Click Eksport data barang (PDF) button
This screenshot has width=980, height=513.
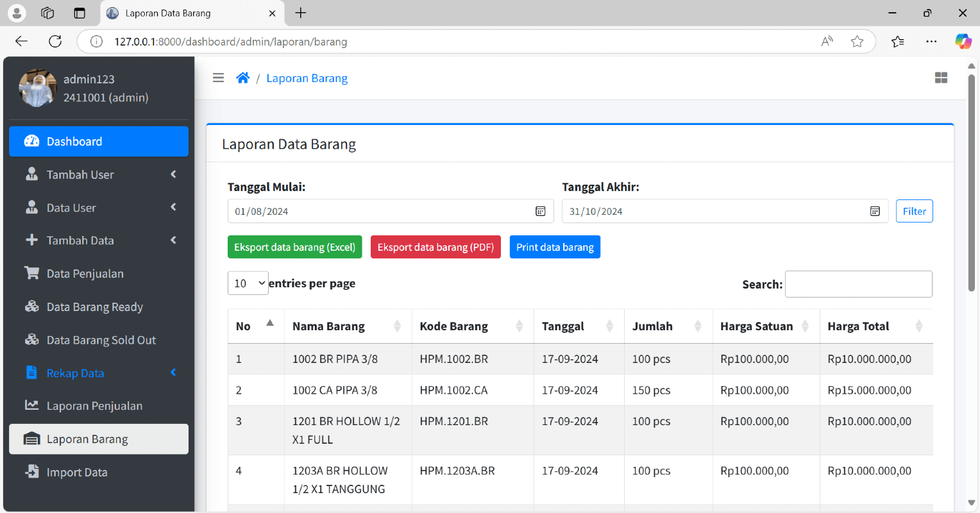coord(435,247)
